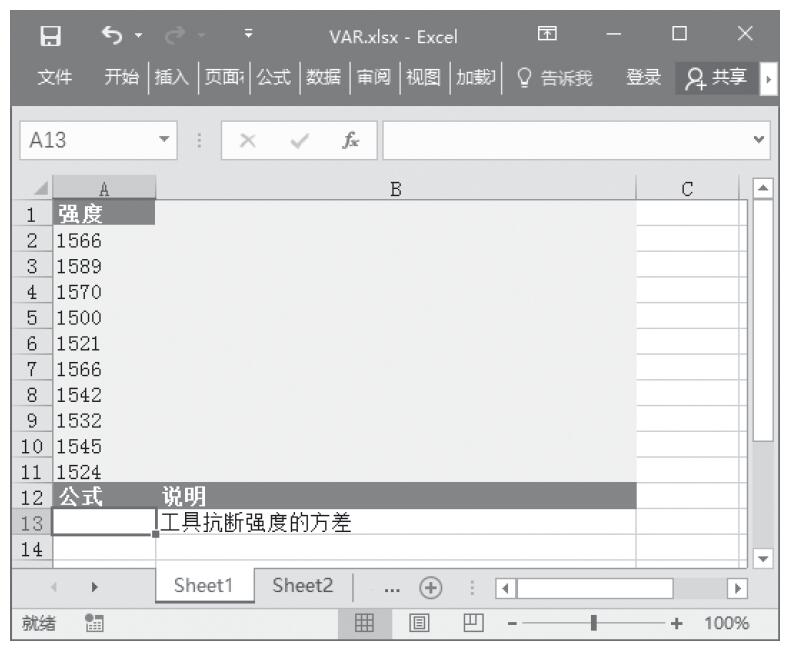Click the Save icon in title bar
The width and height of the screenshot is (786, 649).
(48, 36)
